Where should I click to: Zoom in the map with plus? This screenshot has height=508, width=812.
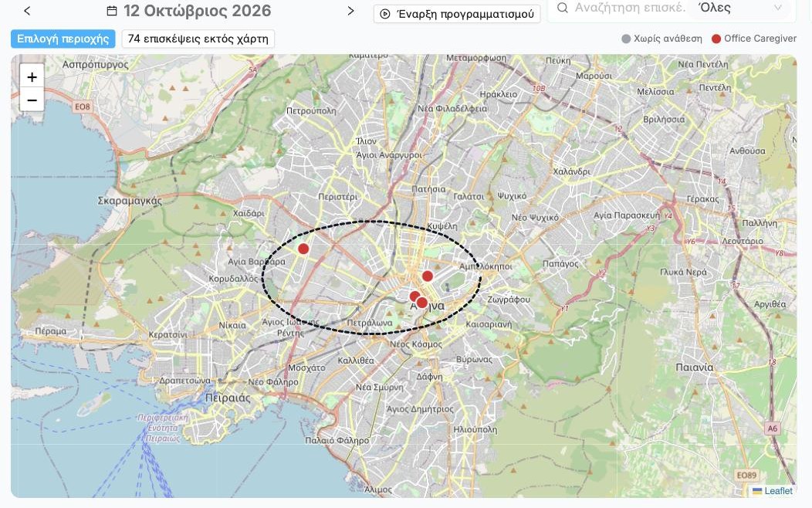[32, 77]
